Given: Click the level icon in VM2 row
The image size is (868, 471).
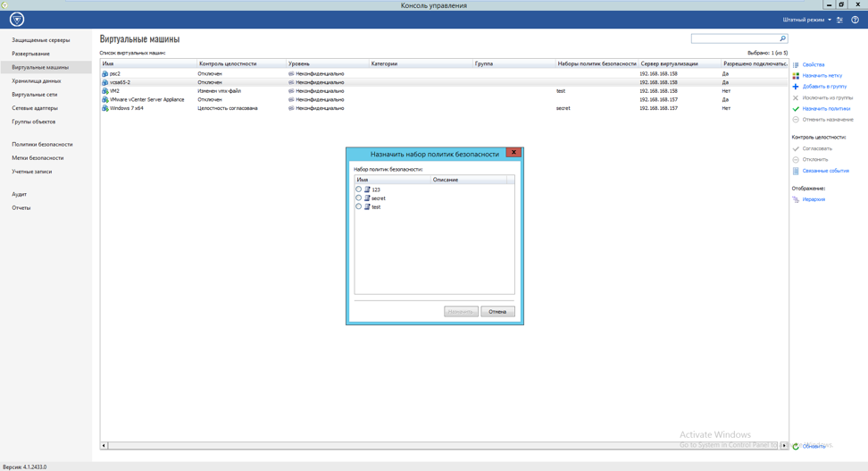Looking at the screenshot, I should coord(291,91).
